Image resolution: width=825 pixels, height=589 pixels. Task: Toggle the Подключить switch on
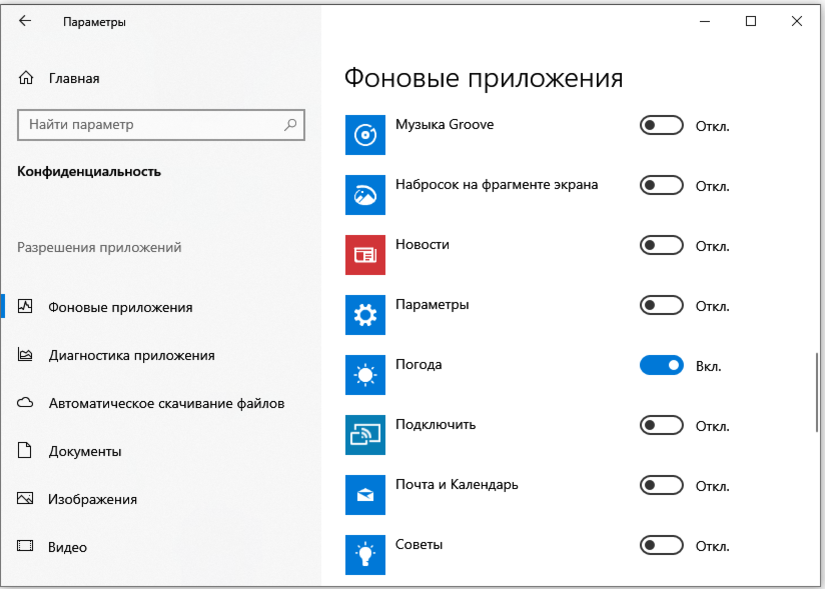tap(661, 425)
